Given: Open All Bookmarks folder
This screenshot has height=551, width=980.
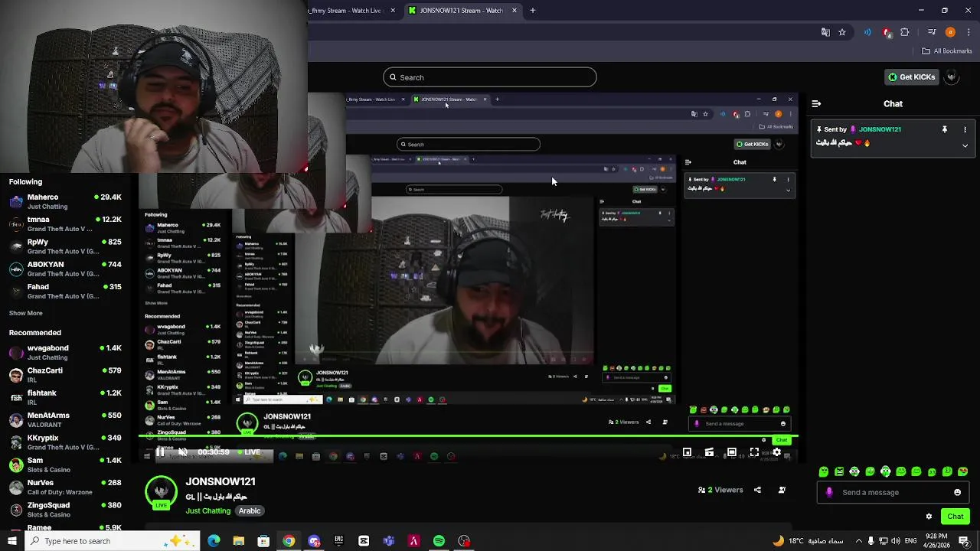Looking at the screenshot, I should click(x=947, y=51).
